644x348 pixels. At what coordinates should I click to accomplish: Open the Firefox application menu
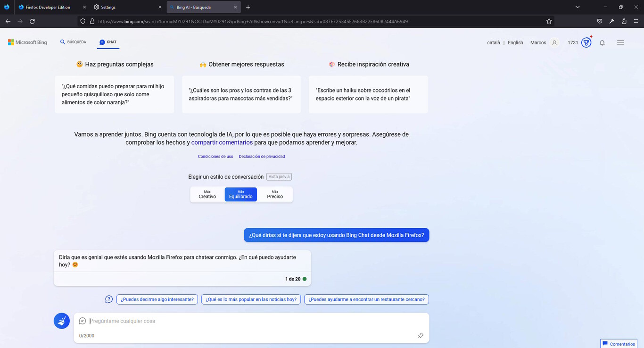coord(636,21)
